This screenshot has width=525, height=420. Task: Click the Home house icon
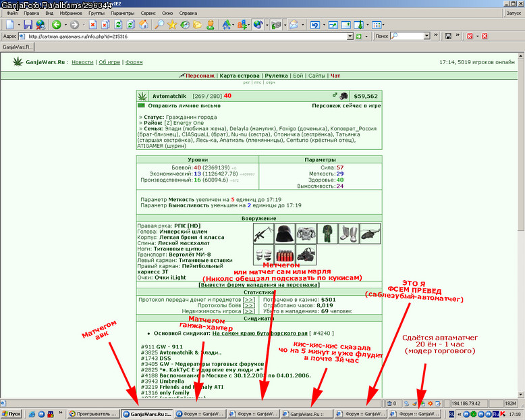tap(144, 25)
